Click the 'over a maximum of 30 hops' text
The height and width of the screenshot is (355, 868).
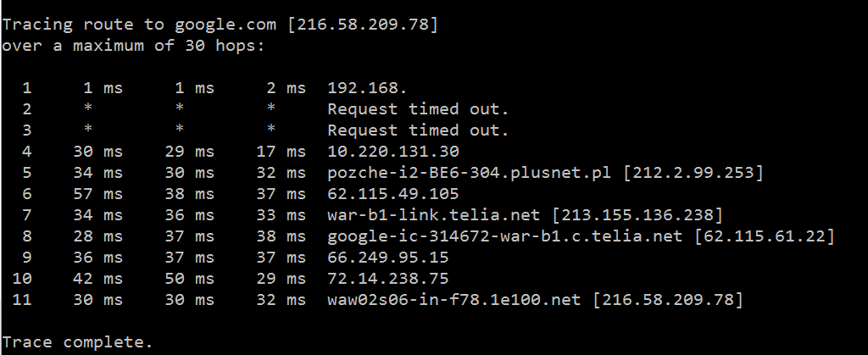133,46
